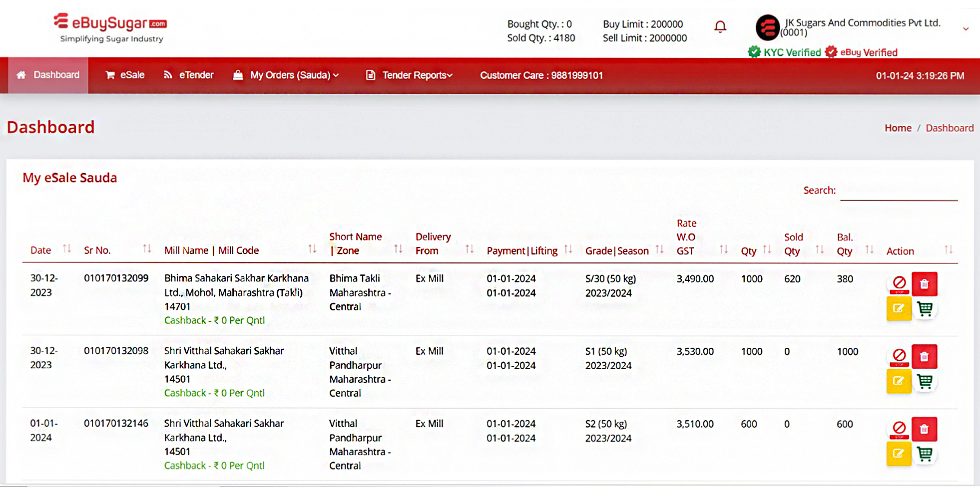Sort by Mill Name column arrows
The width and height of the screenshot is (980, 490).
tap(312, 248)
